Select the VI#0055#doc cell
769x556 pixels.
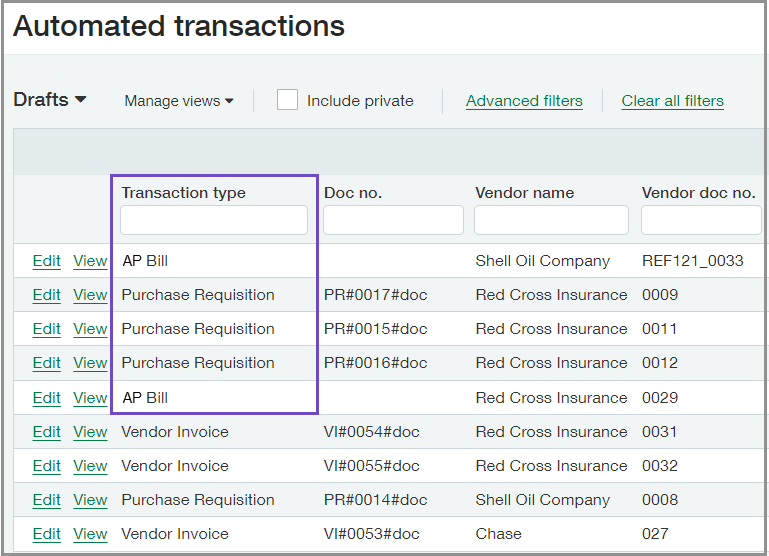coord(371,466)
